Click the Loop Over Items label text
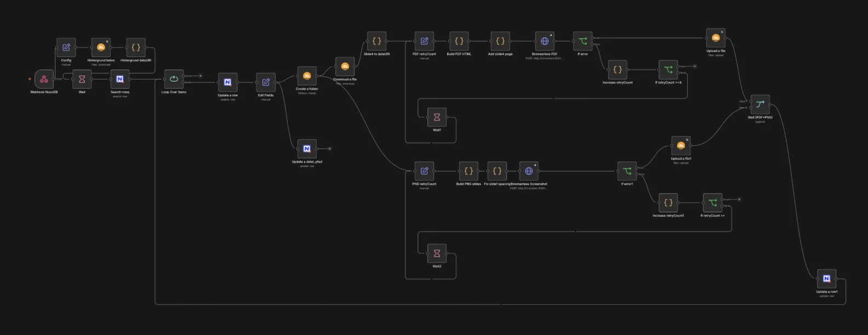This screenshot has width=868, height=335. [174, 92]
